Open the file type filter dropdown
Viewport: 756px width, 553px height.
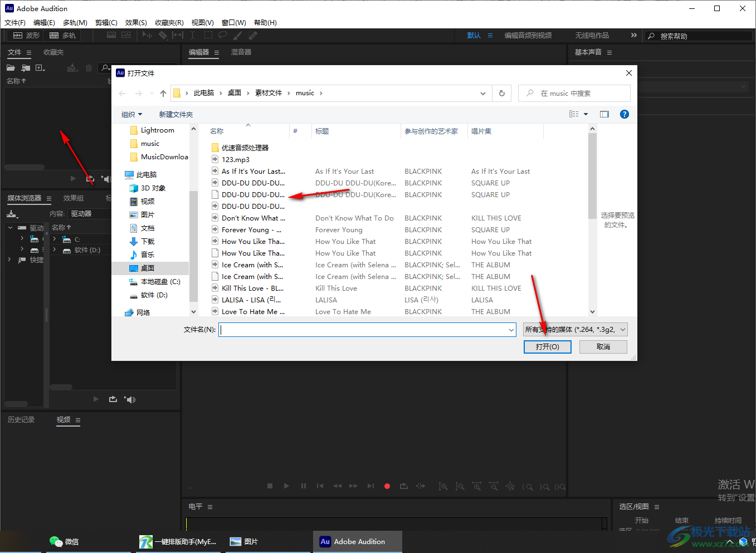click(x=575, y=330)
